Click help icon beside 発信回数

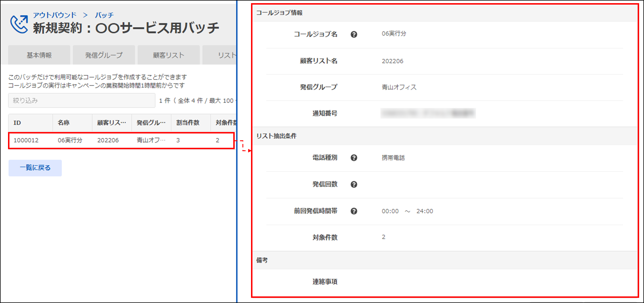[354, 184]
